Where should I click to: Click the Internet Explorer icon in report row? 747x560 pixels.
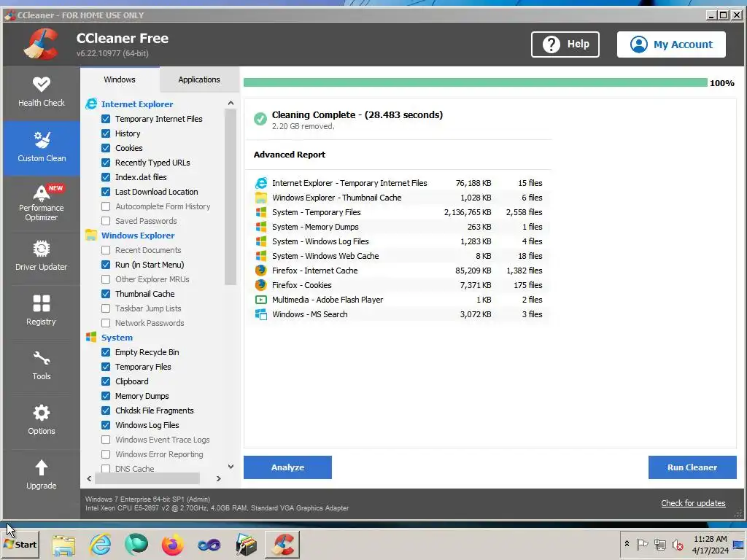(261, 183)
